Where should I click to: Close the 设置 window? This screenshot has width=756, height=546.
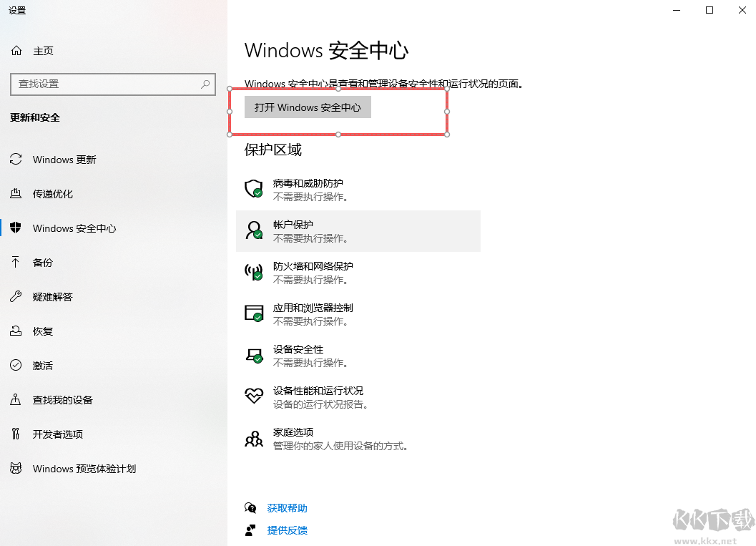[x=742, y=10]
